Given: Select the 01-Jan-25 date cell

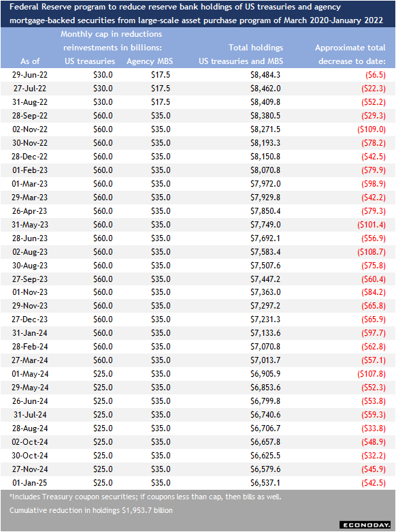Looking at the screenshot, I should pyautogui.click(x=30, y=483).
